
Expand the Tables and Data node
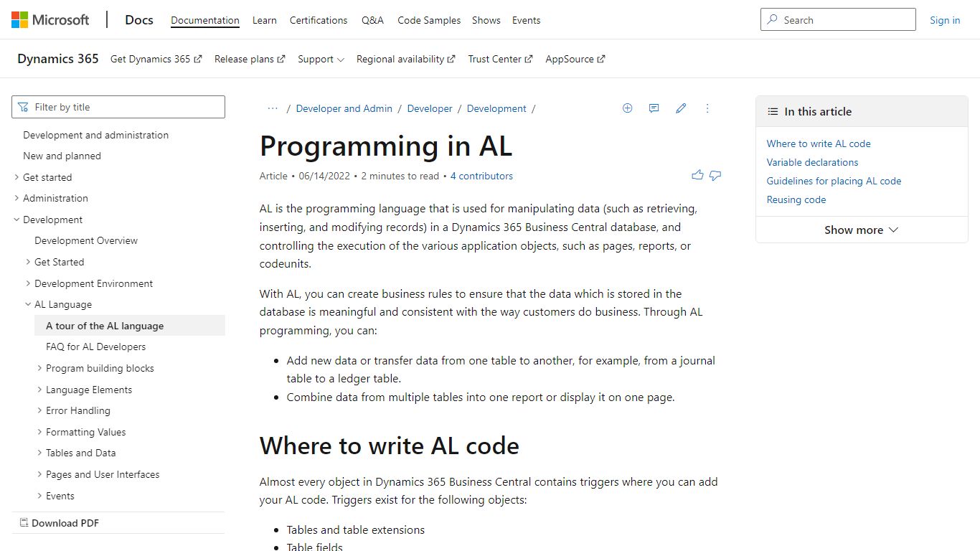pyautogui.click(x=39, y=453)
